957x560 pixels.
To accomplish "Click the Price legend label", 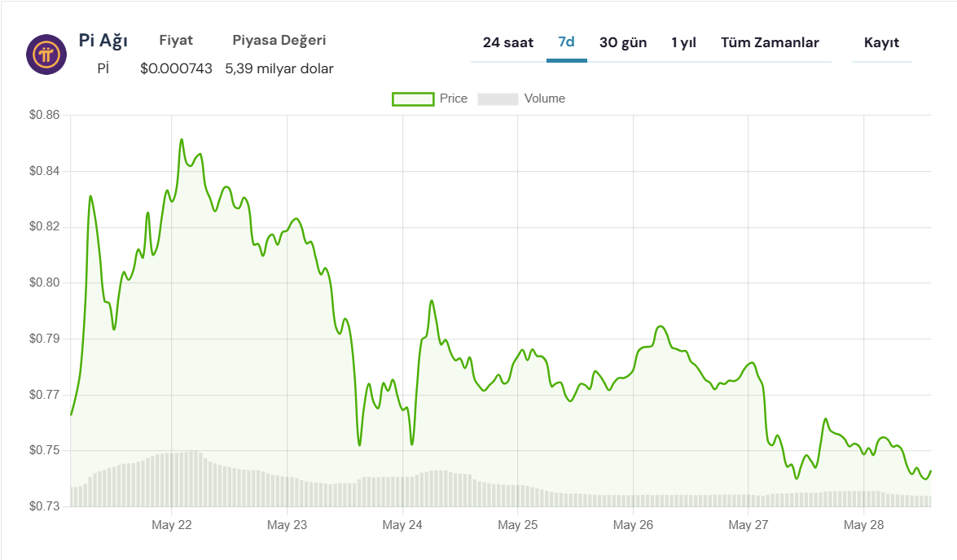I will (454, 98).
